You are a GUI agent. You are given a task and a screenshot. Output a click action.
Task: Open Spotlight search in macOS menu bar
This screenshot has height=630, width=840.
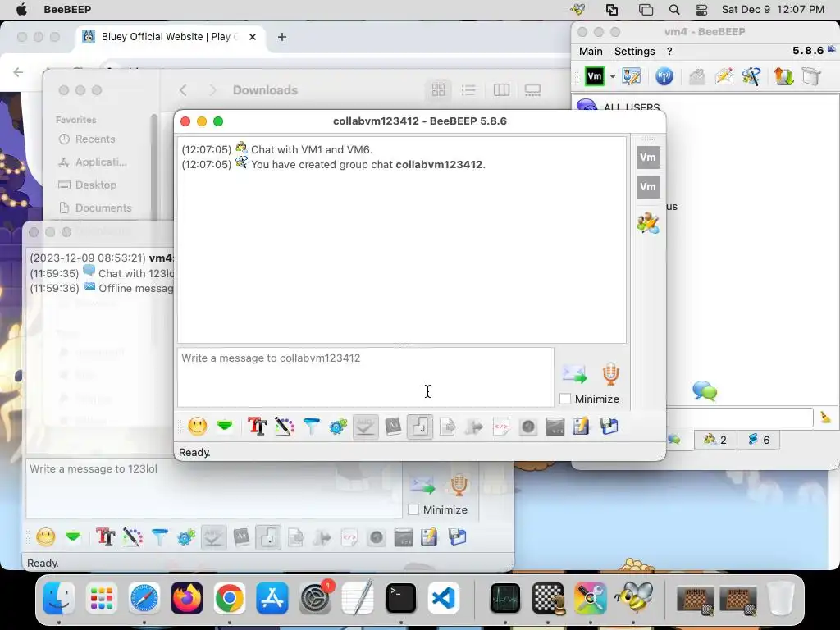[674, 10]
